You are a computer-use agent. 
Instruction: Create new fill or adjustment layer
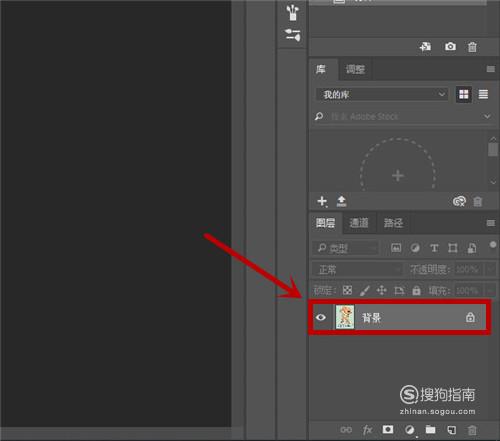410,430
